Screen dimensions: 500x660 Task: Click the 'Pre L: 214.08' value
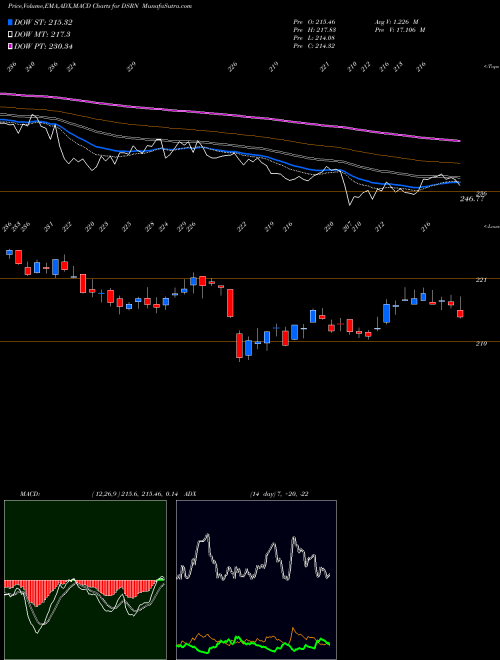(314, 38)
